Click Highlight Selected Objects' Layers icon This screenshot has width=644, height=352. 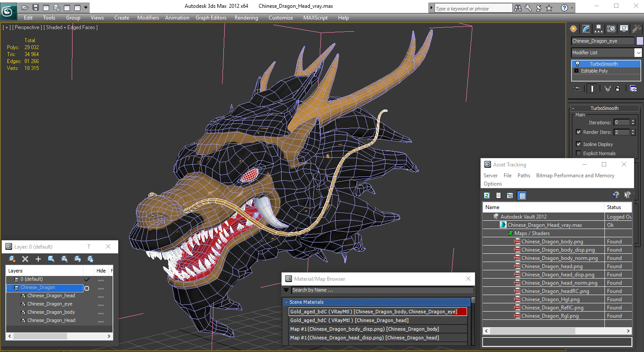tap(64, 259)
